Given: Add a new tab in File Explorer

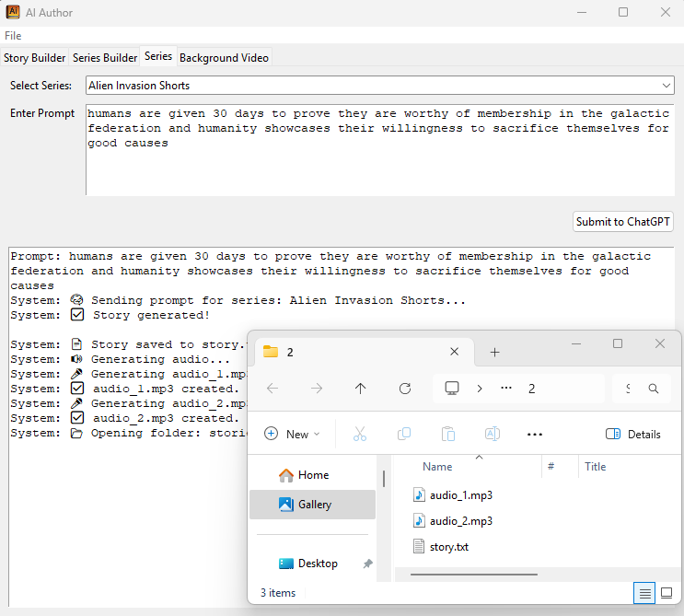Looking at the screenshot, I should point(494,352).
